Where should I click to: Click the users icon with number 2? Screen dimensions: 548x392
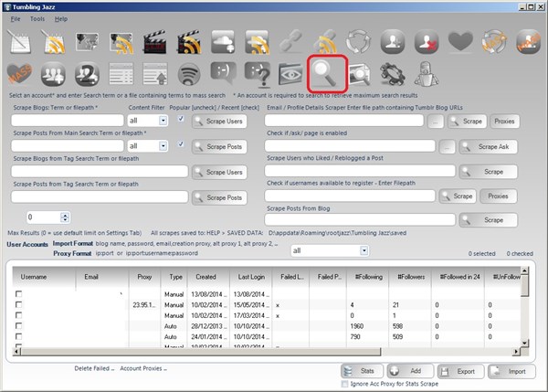pyautogui.click(x=87, y=74)
